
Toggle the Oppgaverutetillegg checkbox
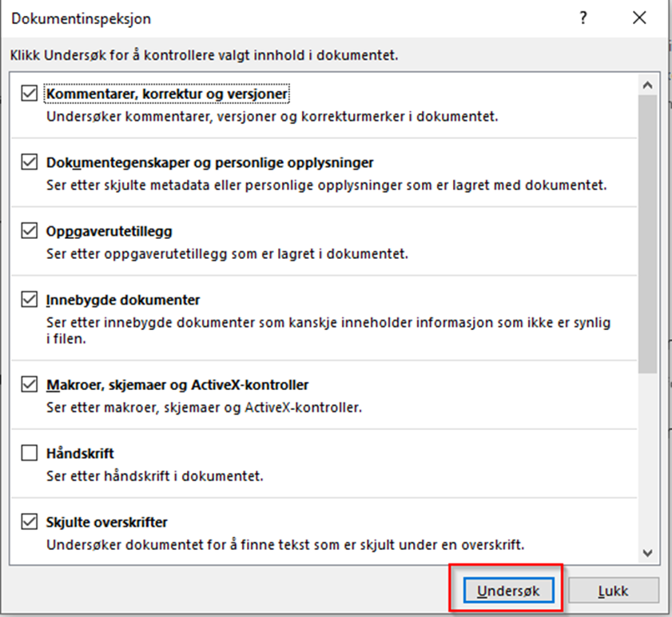pos(30,231)
